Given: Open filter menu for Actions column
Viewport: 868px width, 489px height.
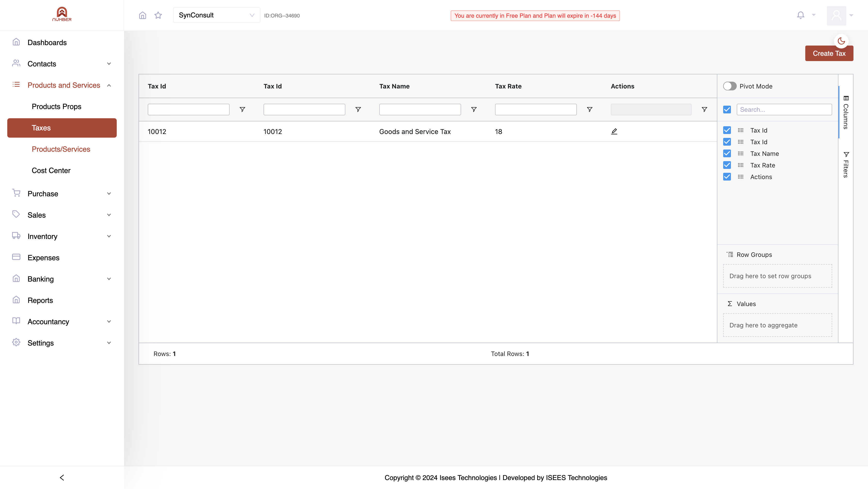Looking at the screenshot, I should pos(704,109).
